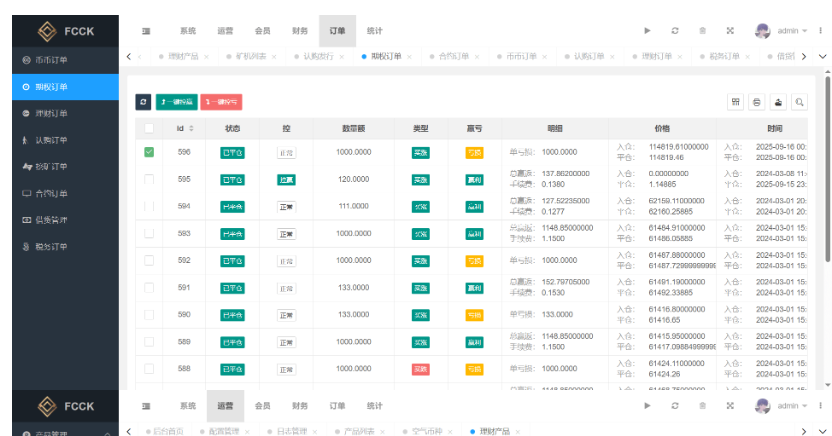
Task: Click the play icon in the header where 订单 is highlighted
Action: [647, 31]
